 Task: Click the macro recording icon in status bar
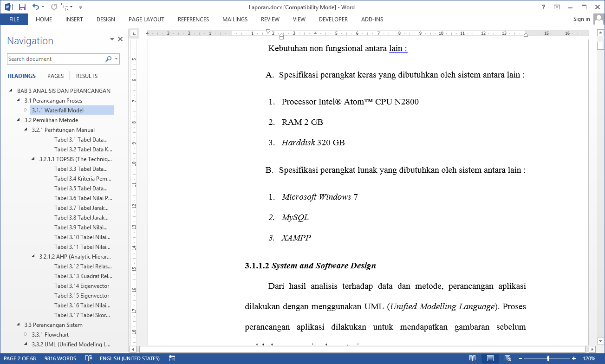172,358
